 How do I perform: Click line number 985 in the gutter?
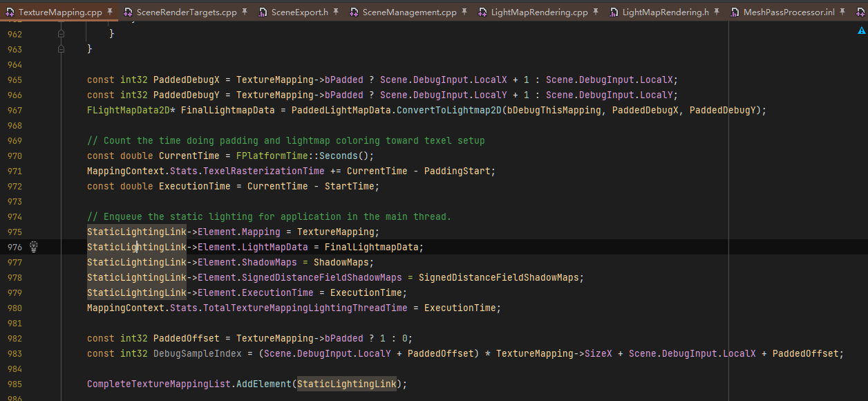tap(15, 384)
